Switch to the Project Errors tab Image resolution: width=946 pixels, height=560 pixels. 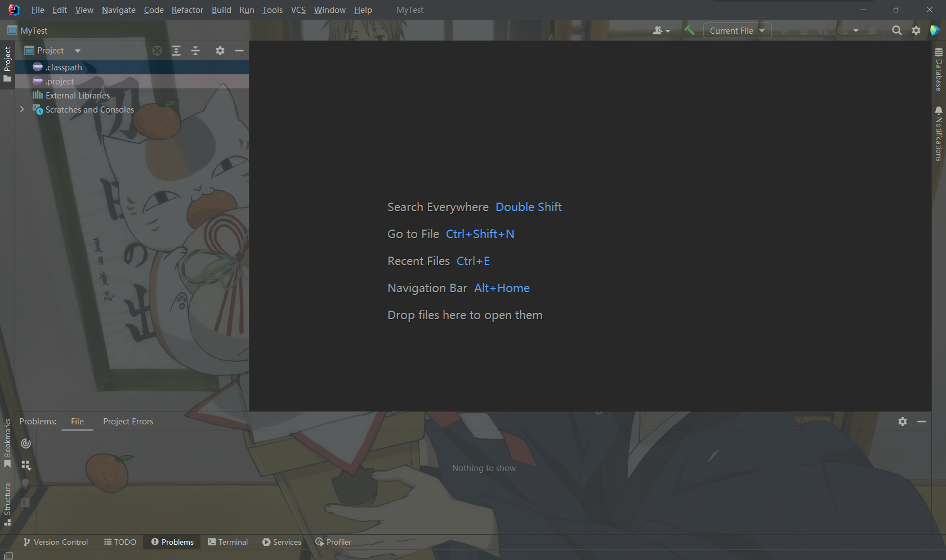[x=128, y=422]
